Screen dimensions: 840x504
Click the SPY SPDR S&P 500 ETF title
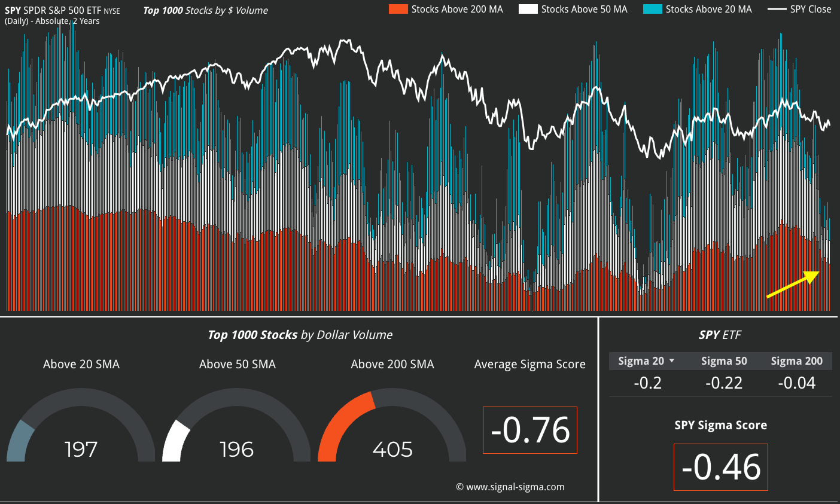point(62,10)
